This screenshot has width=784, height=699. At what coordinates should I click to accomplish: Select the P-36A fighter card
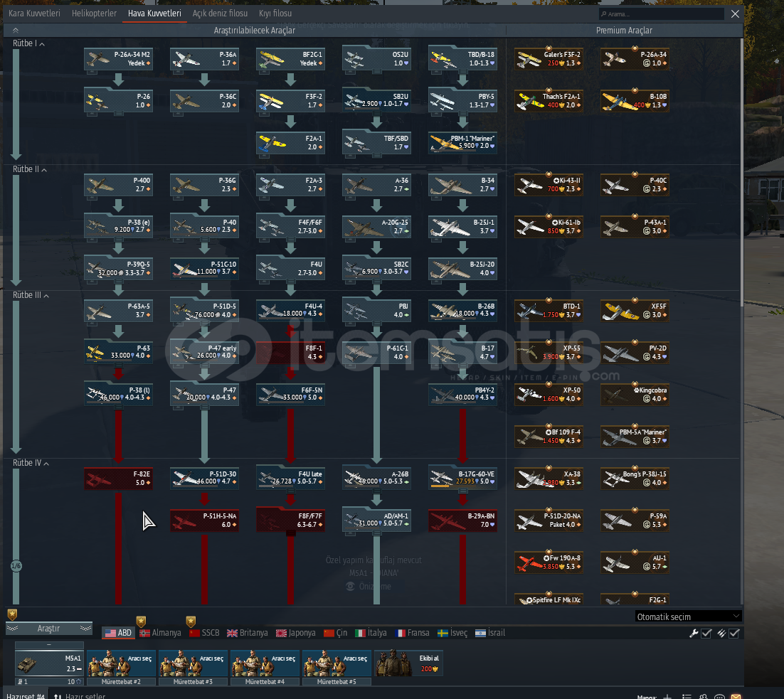point(204,59)
